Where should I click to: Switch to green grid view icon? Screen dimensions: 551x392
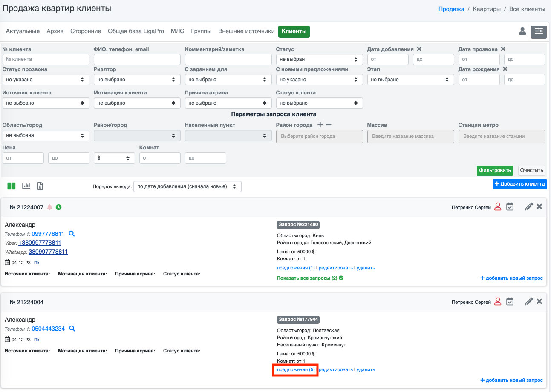12,186
